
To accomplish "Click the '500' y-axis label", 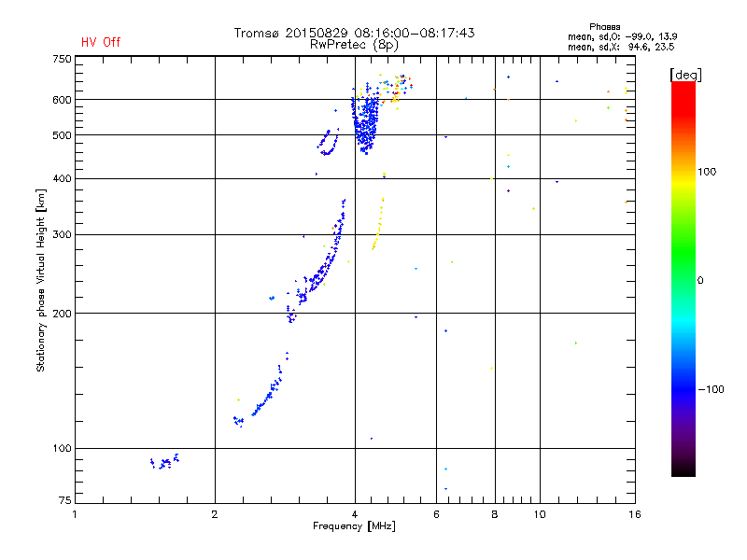I will click(x=62, y=135).
